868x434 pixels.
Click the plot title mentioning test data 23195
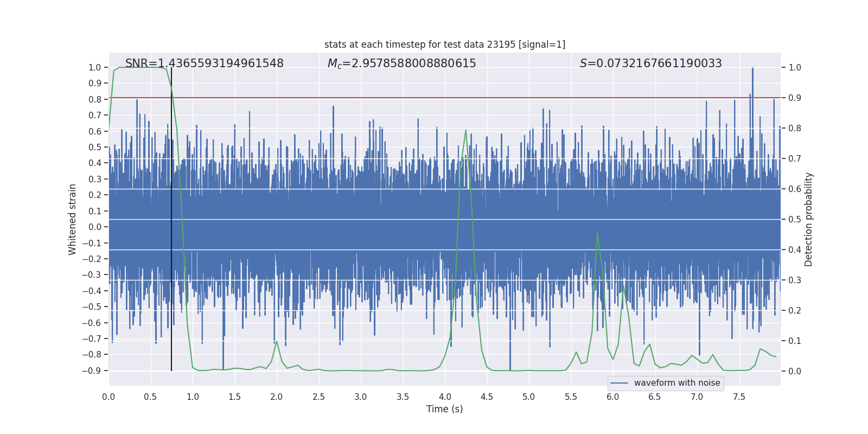(444, 44)
